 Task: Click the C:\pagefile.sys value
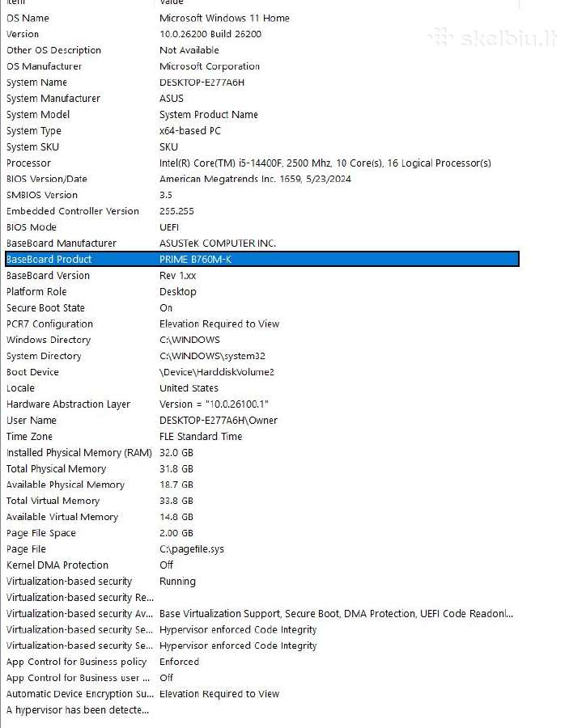192,549
